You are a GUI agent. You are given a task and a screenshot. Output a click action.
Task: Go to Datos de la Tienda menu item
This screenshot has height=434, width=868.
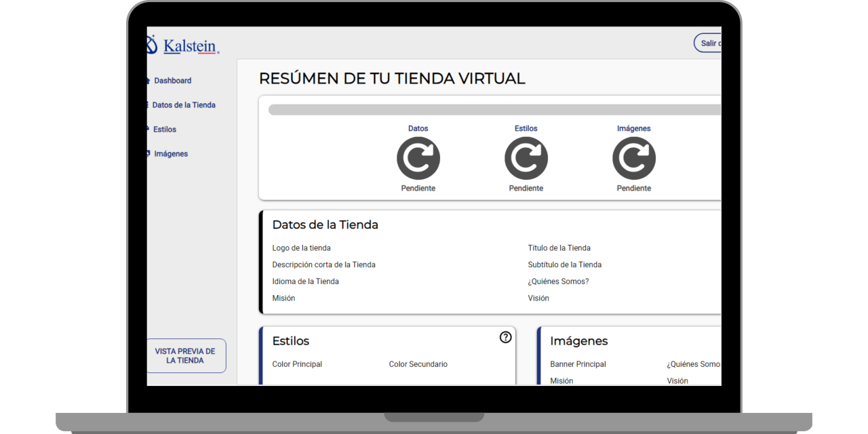click(184, 105)
